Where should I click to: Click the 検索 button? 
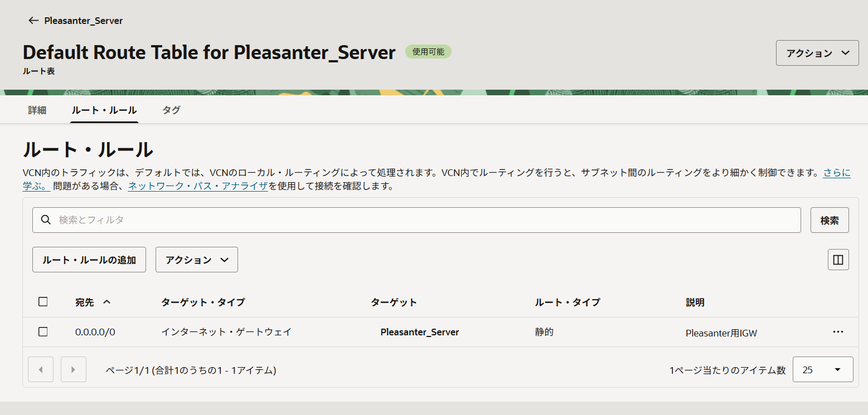830,220
